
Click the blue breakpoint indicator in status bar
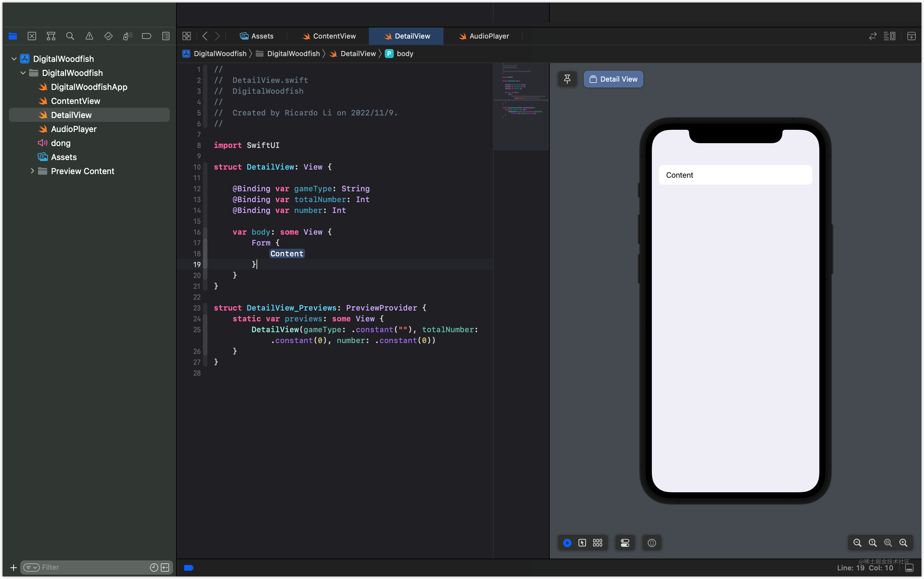[189, 568]
